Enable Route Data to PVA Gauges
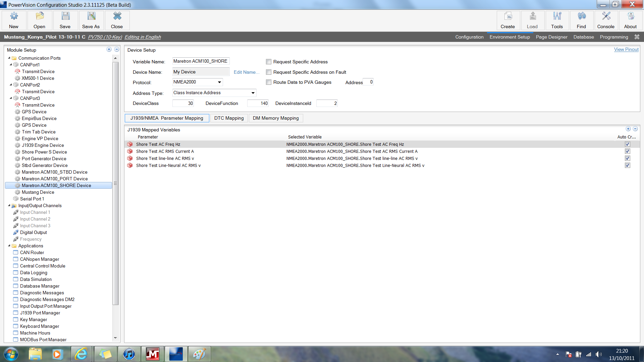Screen dimensions: 644x362 tap(268, 82)
